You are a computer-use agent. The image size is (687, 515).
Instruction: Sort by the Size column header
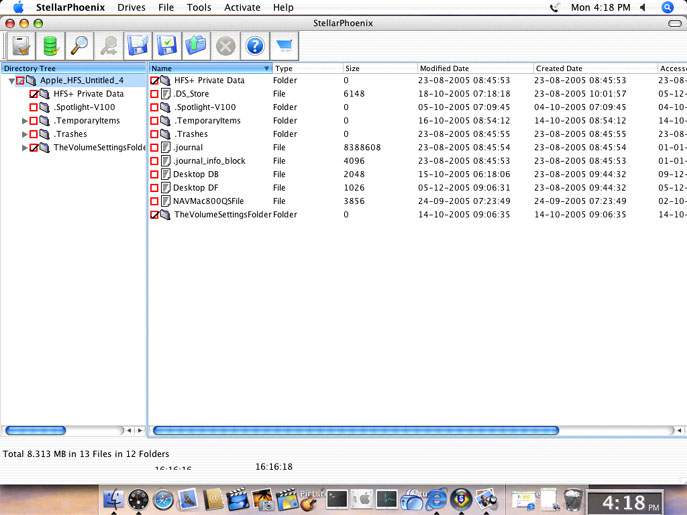[380, 68]
